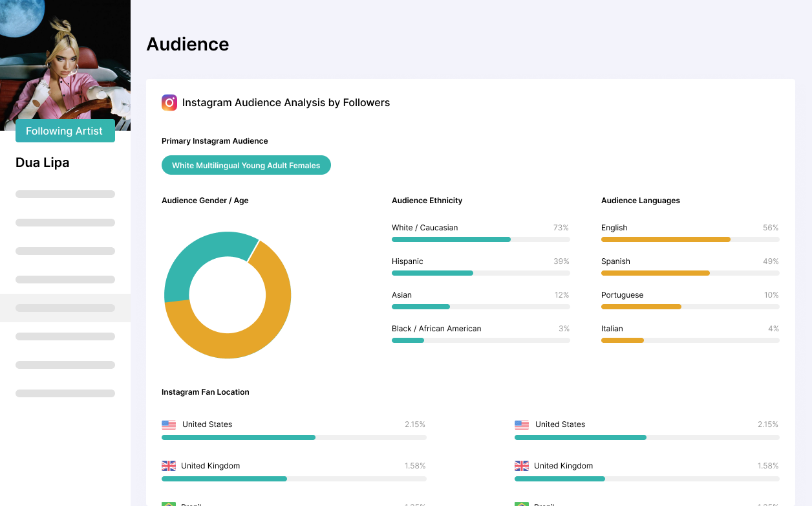812x506 pixels.
Task: Click the 12% ethnicity value
Action: point(562,295)
